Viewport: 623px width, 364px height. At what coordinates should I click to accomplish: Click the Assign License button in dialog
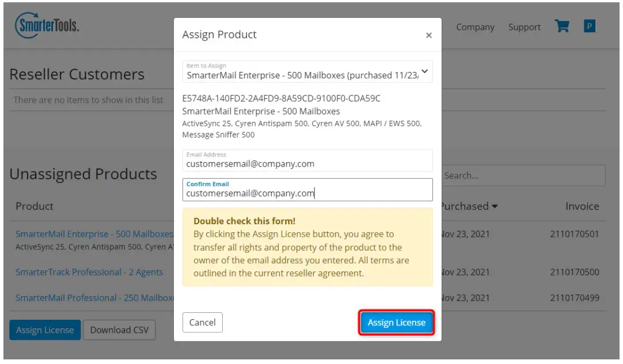click(396, 323)
